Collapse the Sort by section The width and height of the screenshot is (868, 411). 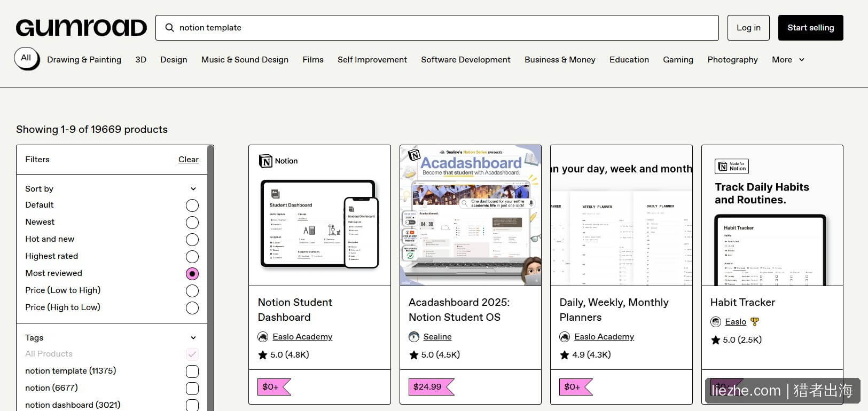coord(193,189)
